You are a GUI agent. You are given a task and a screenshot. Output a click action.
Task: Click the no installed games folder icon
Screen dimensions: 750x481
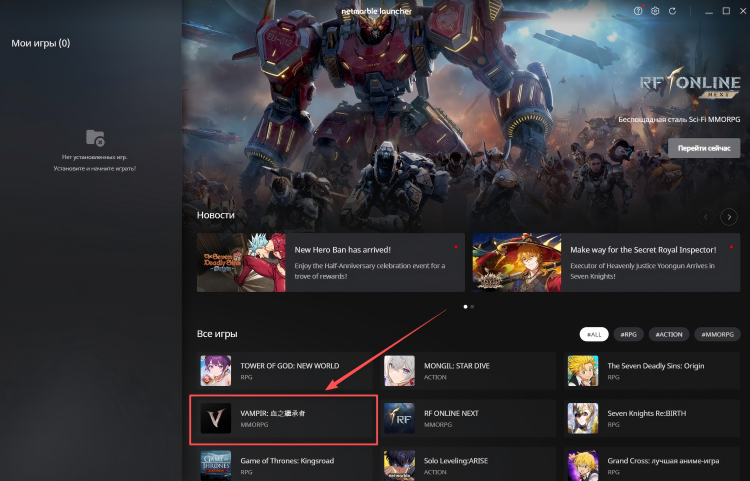(x=95, y=138)
